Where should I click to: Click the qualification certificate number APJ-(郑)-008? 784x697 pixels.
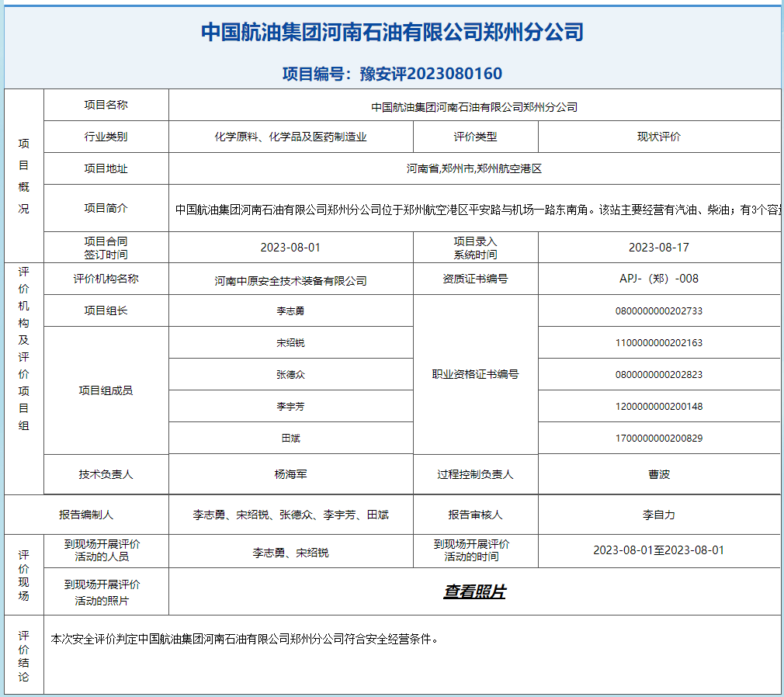(x=658, y=279)
